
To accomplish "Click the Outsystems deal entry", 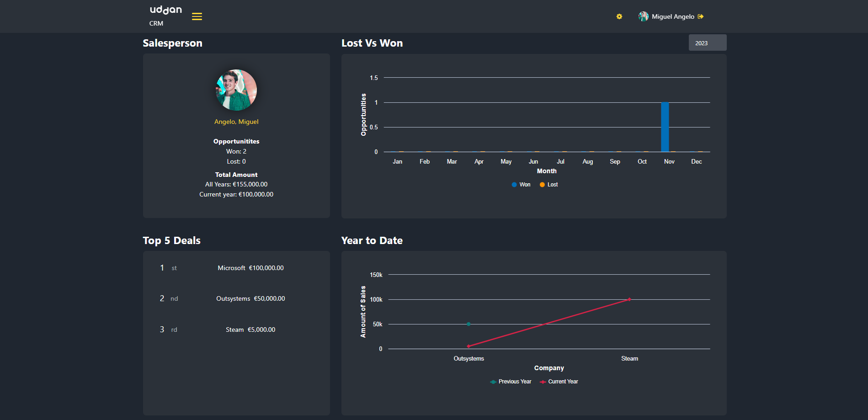I will [250, 298].
